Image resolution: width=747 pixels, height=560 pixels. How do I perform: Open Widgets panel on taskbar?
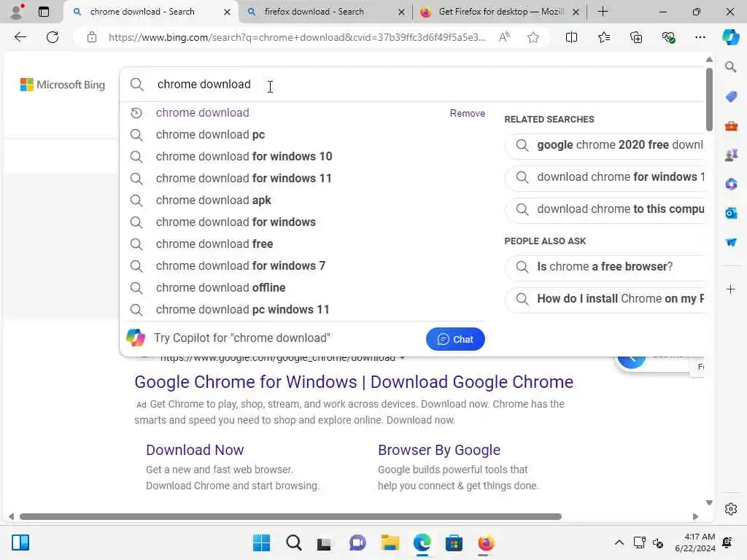[20, 542]
